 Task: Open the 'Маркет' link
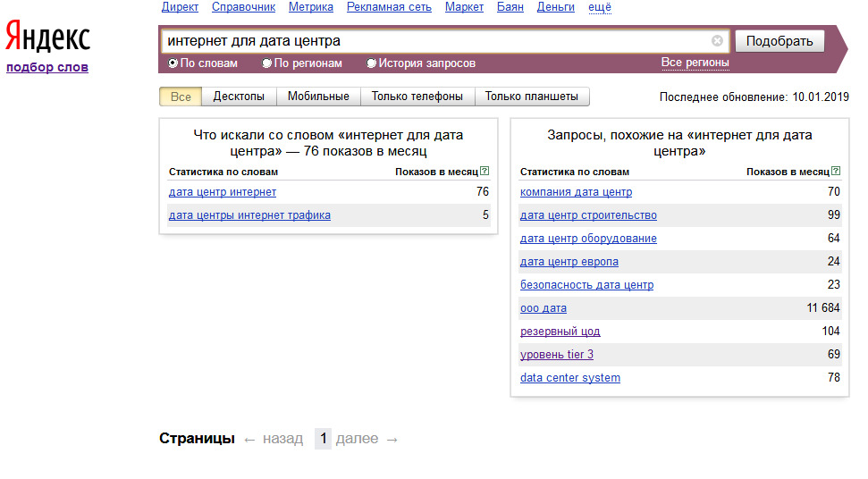point(464,7)
